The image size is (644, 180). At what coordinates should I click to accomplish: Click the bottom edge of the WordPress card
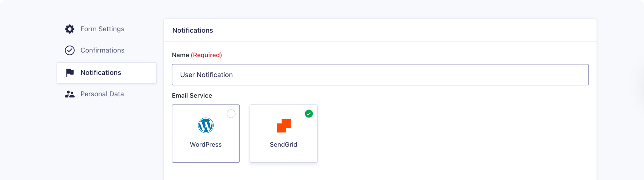tap(206, 162)
